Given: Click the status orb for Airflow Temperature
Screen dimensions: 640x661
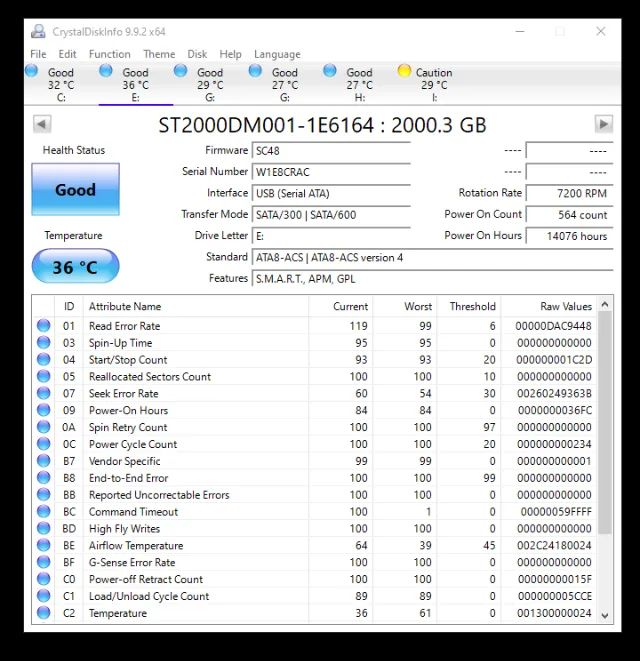Looking at the screenshot, I should [43, 545].
